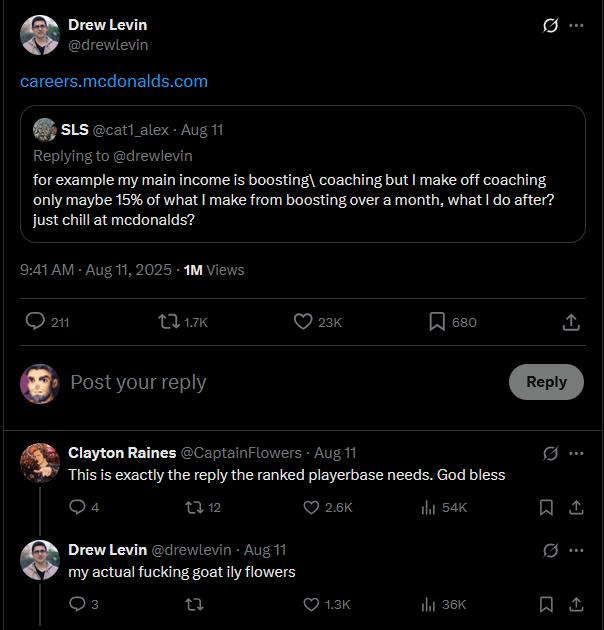Share the main post via share icon
604x630 pixels.
571,322
